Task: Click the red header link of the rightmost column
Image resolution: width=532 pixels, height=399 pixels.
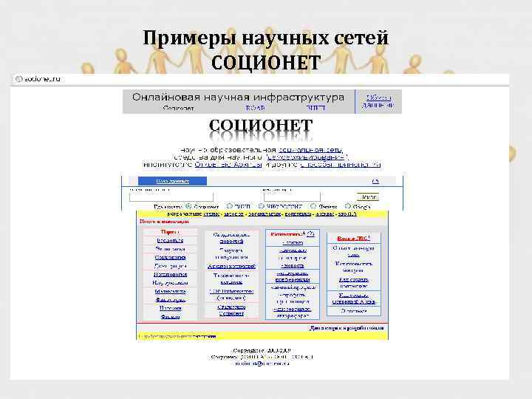Action: click(x=353, y=239)
